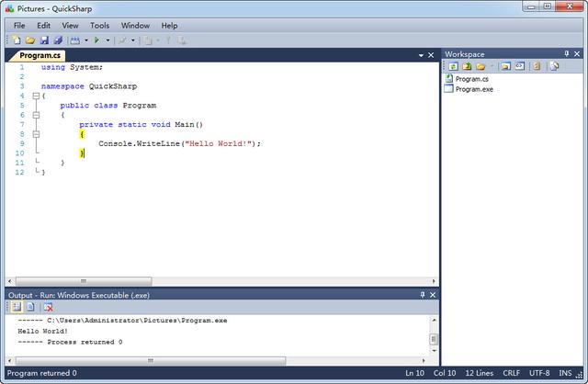Screen dimensions: 588x384
Task: Open the dropdown arrow beside Run button
Action: pyautogui.click(x=107, y=40)
